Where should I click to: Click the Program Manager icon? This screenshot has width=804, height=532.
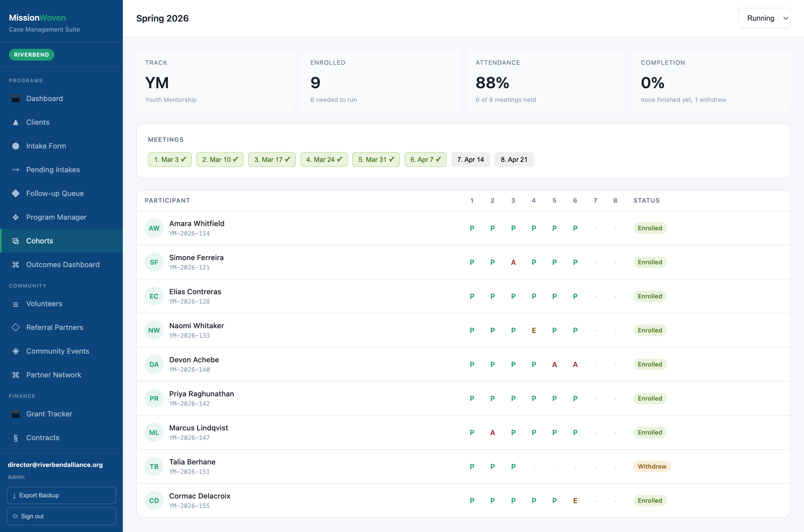point(16,217)
